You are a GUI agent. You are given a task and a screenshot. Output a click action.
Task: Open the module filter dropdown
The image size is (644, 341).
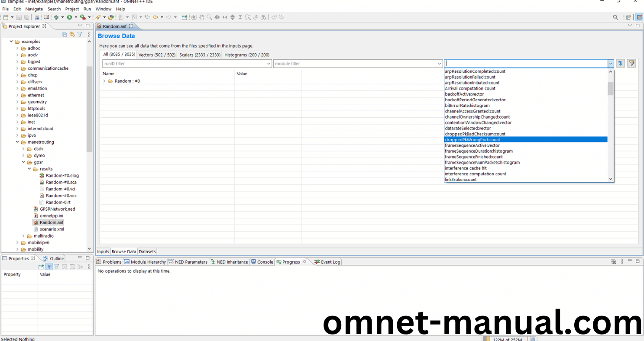(440, 63)
